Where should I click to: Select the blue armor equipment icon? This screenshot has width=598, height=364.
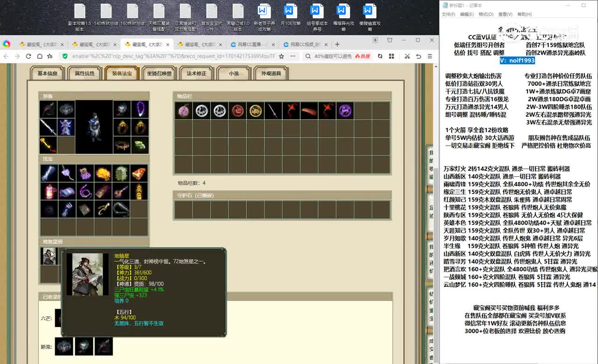[x=66, y=127]
